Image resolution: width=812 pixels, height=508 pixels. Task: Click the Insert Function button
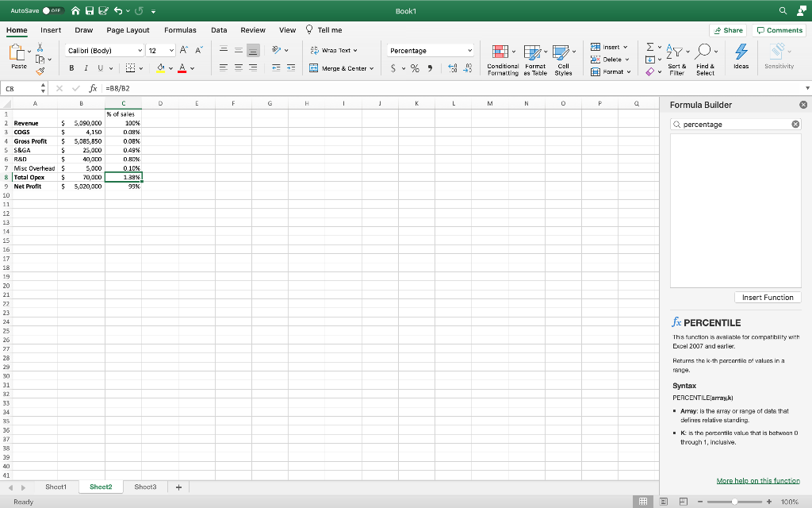tap(768, 297)
